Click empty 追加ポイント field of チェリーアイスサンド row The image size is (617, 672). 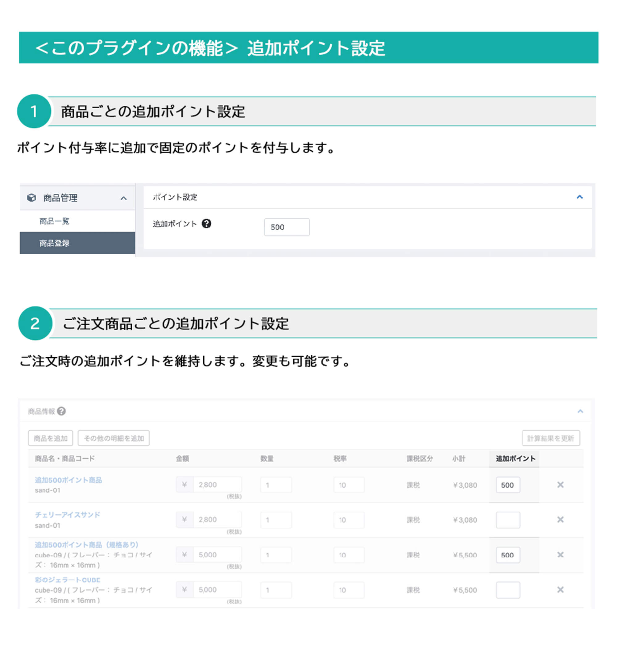[x=508, y=520]
